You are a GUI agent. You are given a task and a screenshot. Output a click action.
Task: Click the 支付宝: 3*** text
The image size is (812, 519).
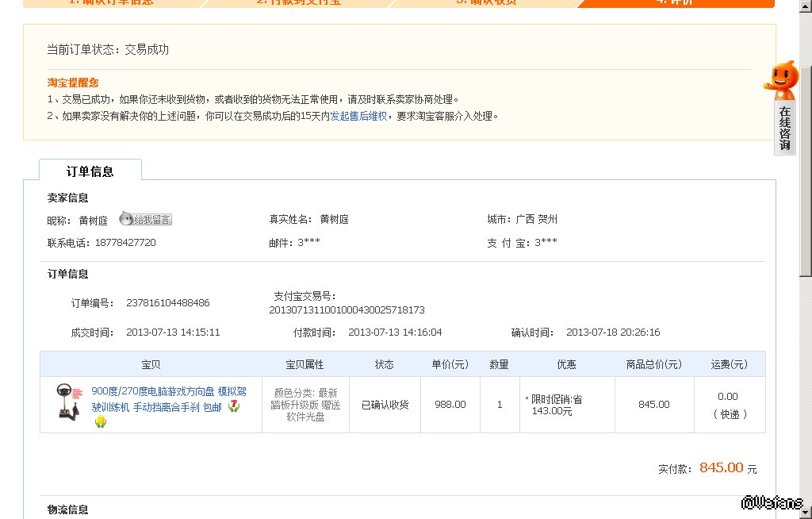click(x=522, y=243)
